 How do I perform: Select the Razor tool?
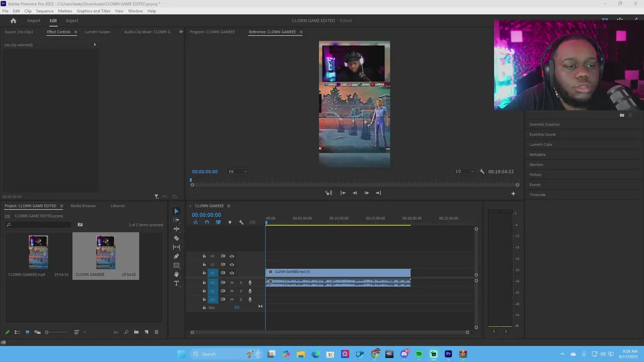(x=176, y=238)
